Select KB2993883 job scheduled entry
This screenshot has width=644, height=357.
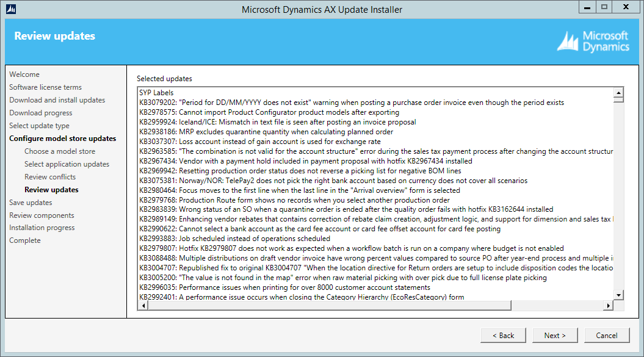[234, 239]
